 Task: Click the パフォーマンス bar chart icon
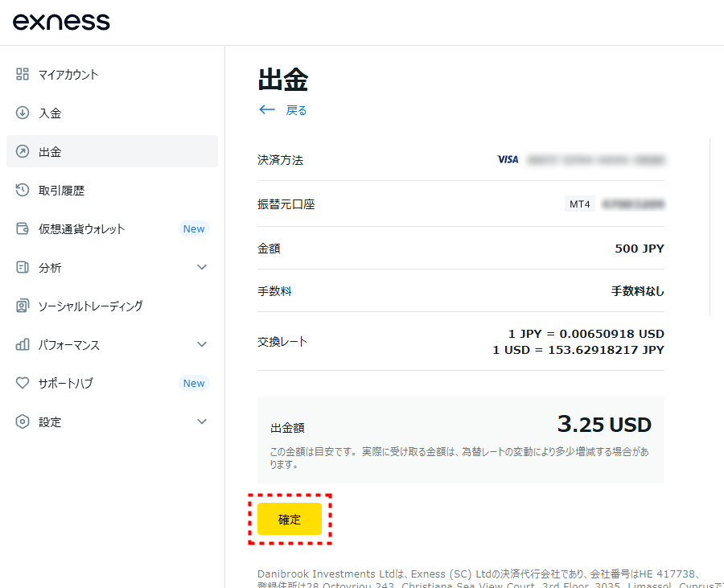point(23,344)
